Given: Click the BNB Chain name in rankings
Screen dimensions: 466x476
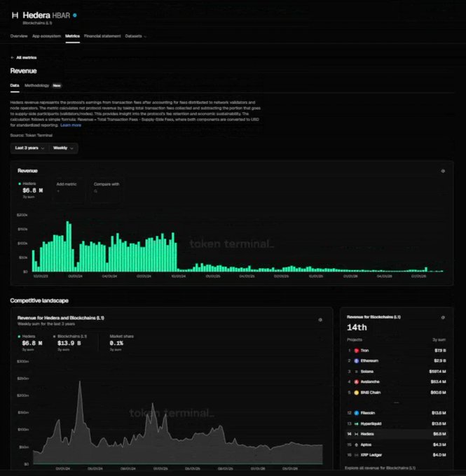Looking at the screenshot, I should tap(371, 393).
